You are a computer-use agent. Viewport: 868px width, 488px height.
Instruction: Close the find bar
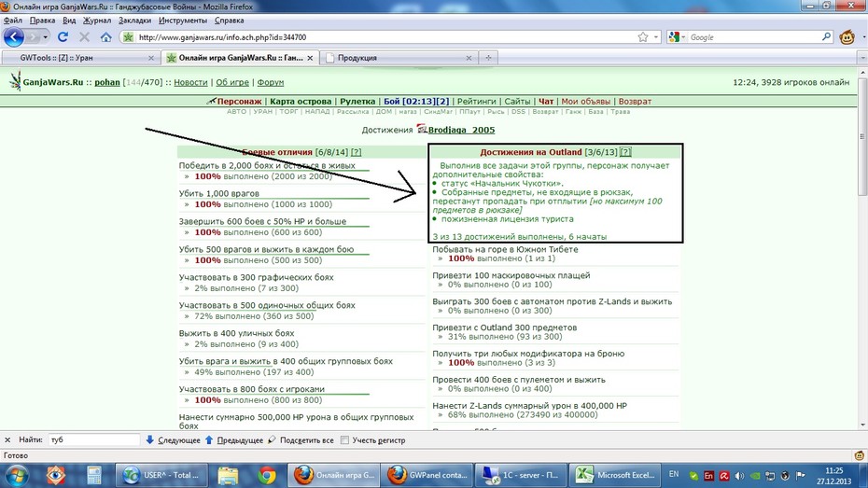pyautogui.click(x=7, y=439)
